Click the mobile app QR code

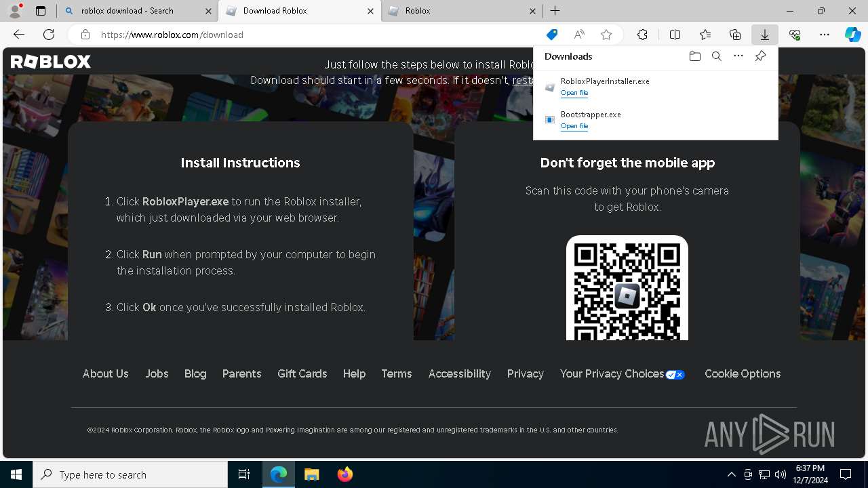tap(627, 289)
